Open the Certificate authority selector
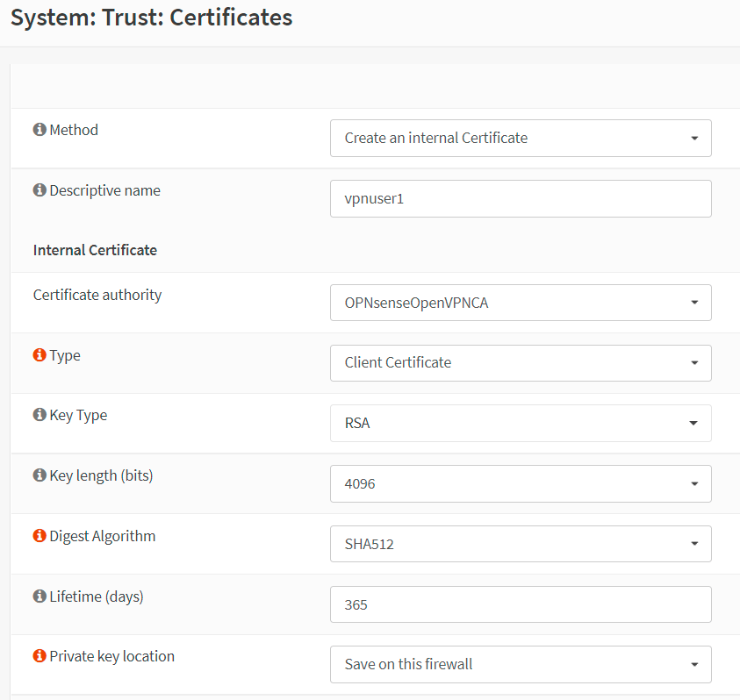This screenshot has height=700, width=740. (x=521, y=302)
